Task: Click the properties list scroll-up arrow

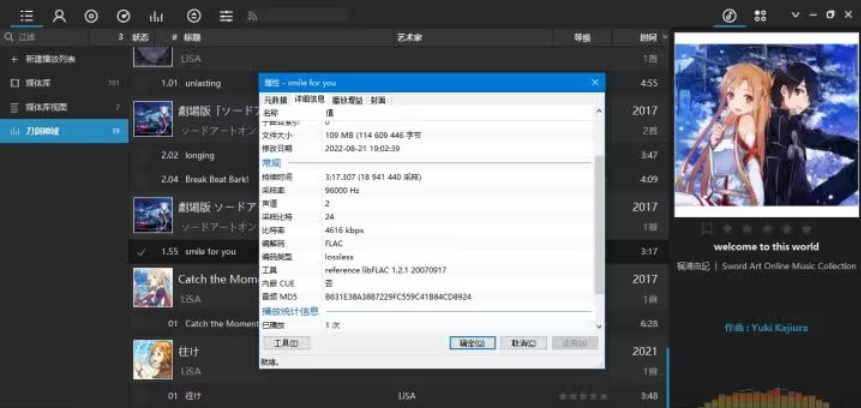Action: [x=599, y=111]
